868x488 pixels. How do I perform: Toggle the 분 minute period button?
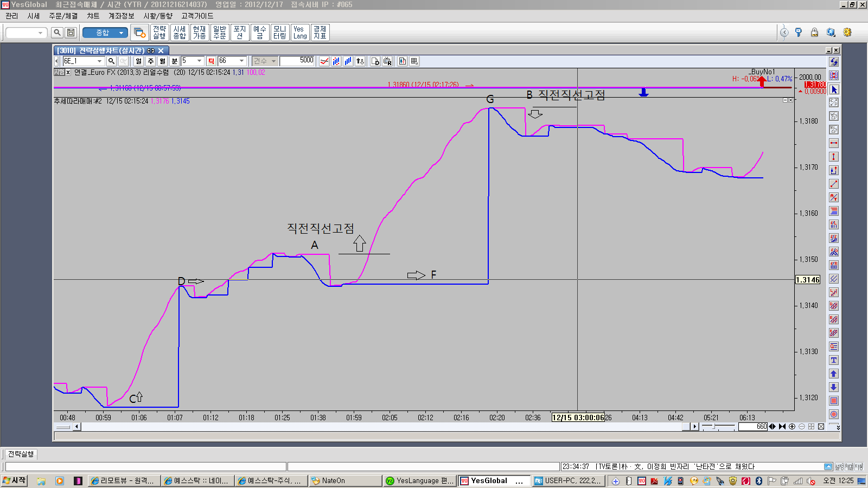click(175, 61)
